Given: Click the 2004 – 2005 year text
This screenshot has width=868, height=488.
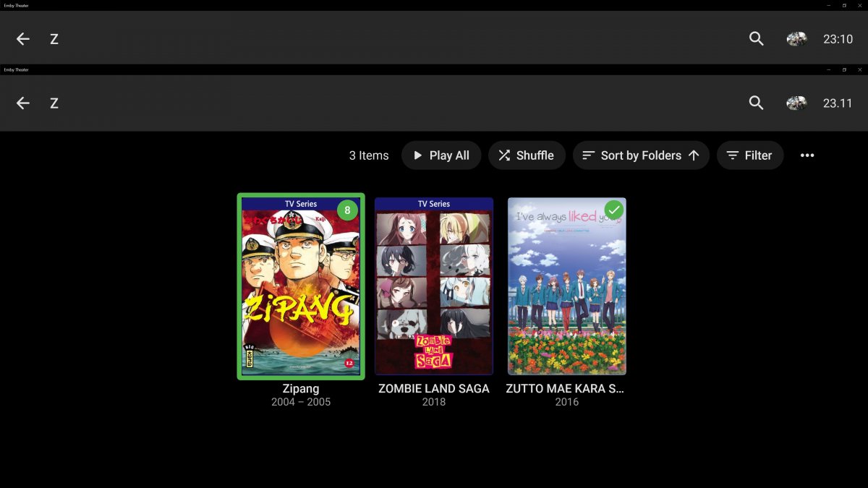Looking at the screenshot, I should pos(301,402).
